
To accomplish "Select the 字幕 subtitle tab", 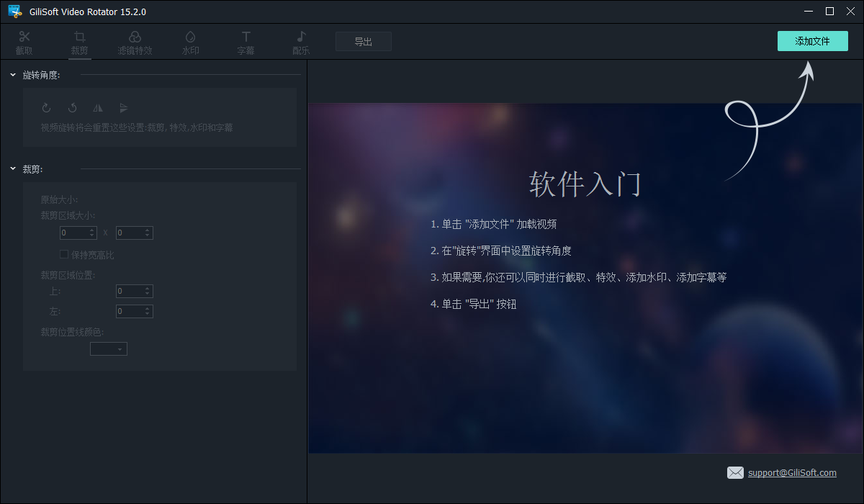I will (x=246, y=43).
